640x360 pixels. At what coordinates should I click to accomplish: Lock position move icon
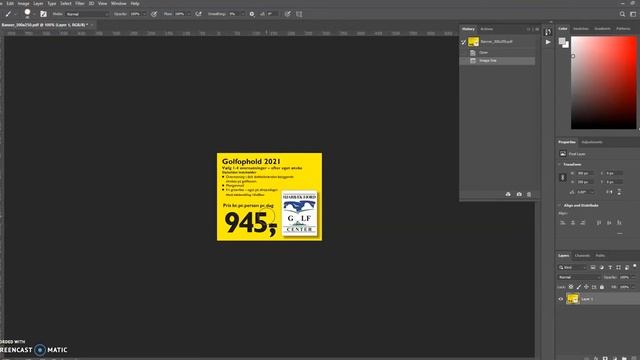coord(586,287)
